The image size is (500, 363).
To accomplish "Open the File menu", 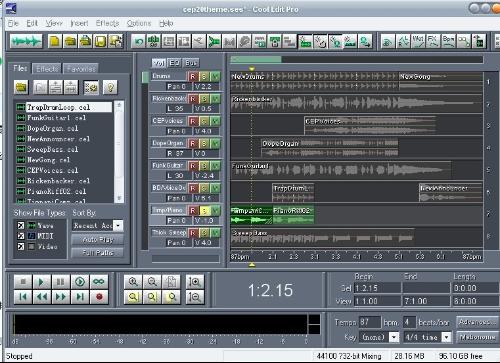I will pyautogui.click(x=13, y=23).
